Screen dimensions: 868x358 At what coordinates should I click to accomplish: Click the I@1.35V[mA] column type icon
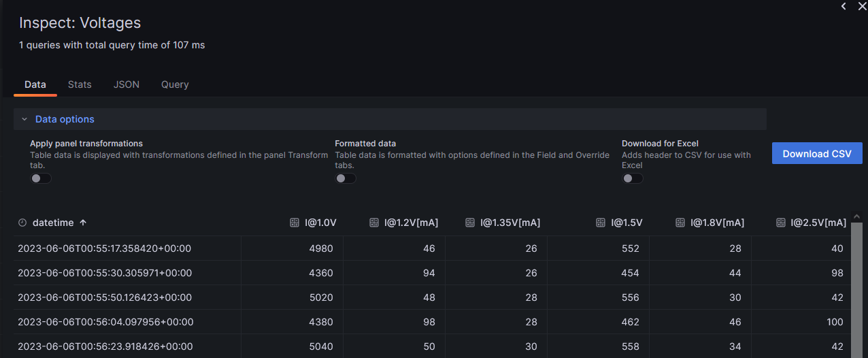[x=469, y=223]
